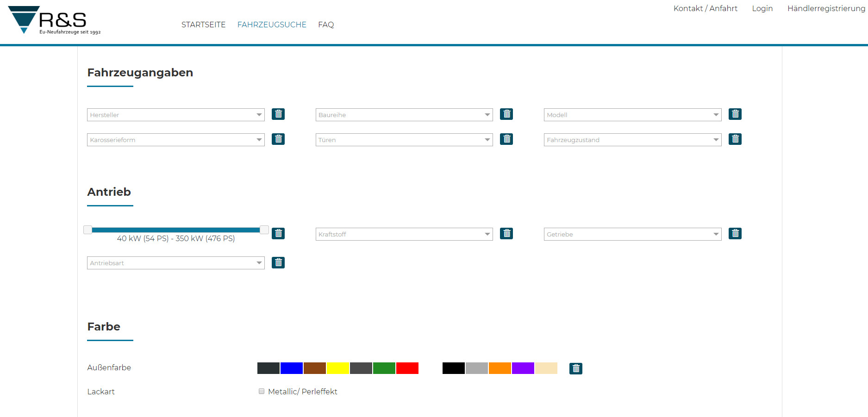
Task: Click the R&S logo
Action: pos(54,20)
